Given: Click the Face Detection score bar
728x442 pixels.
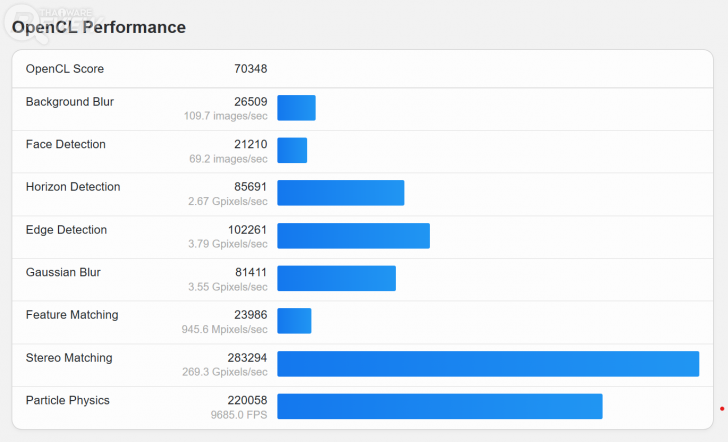Looking at the screenshot, I should pyautogui.click(x=292, y=150).
